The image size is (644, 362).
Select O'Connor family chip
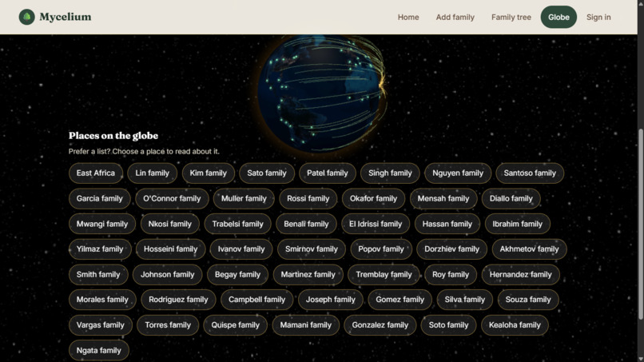pyautogui.click(x=172, y=198)
